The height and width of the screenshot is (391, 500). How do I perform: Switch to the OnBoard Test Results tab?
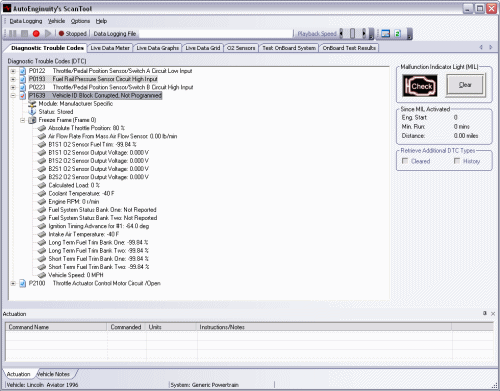pyautogui.click(x=349, y=48)
